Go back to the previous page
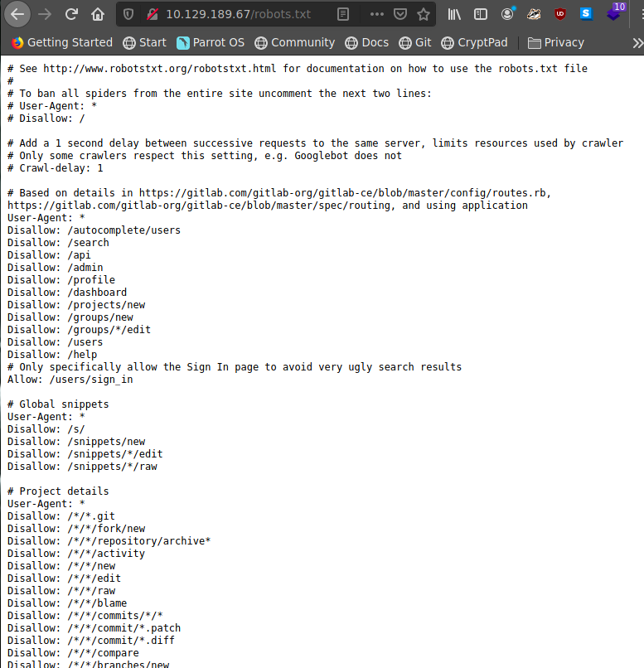Viewport: 644px width, 668px height. (x=17, y=14)
